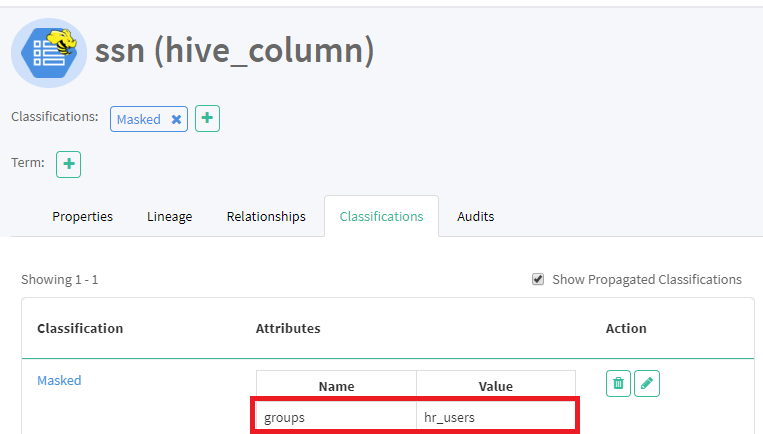763x434 pixels.
Task: Open the Masked classification link in table
Action: coord(59,380)
